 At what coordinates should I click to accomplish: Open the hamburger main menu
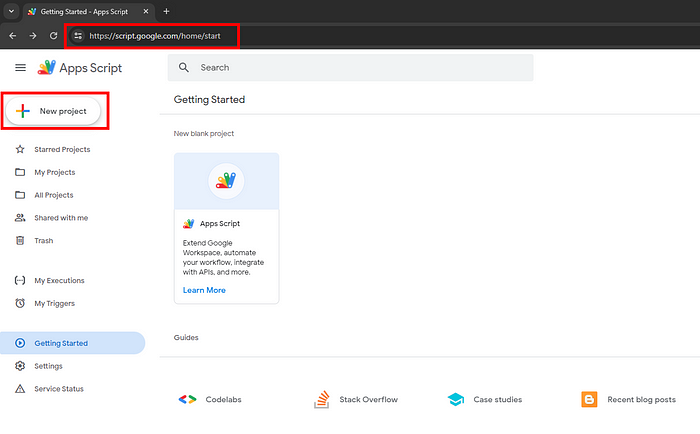pyautogui.click(x=20, y=68)
